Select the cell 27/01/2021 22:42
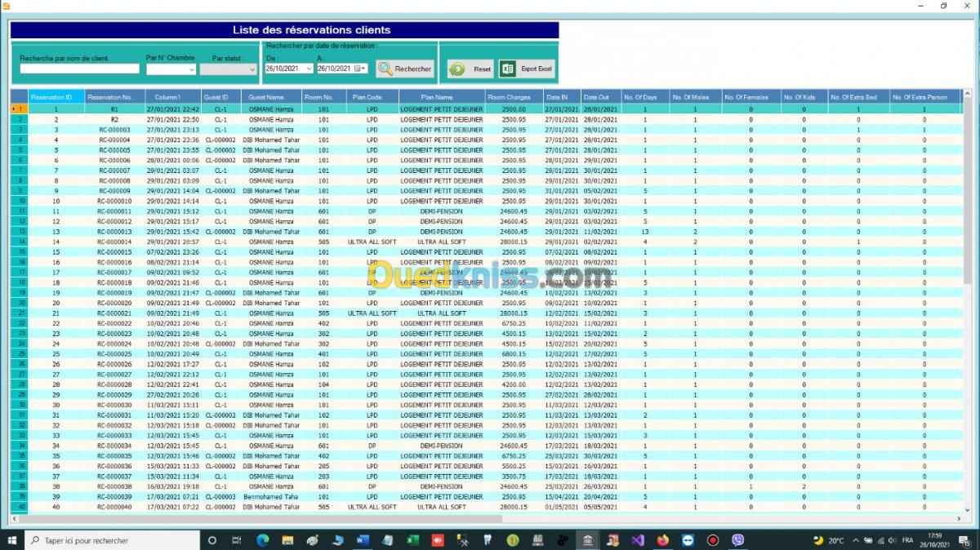The height and width of the screenshot is (550, 980). (x=173, y=109)
